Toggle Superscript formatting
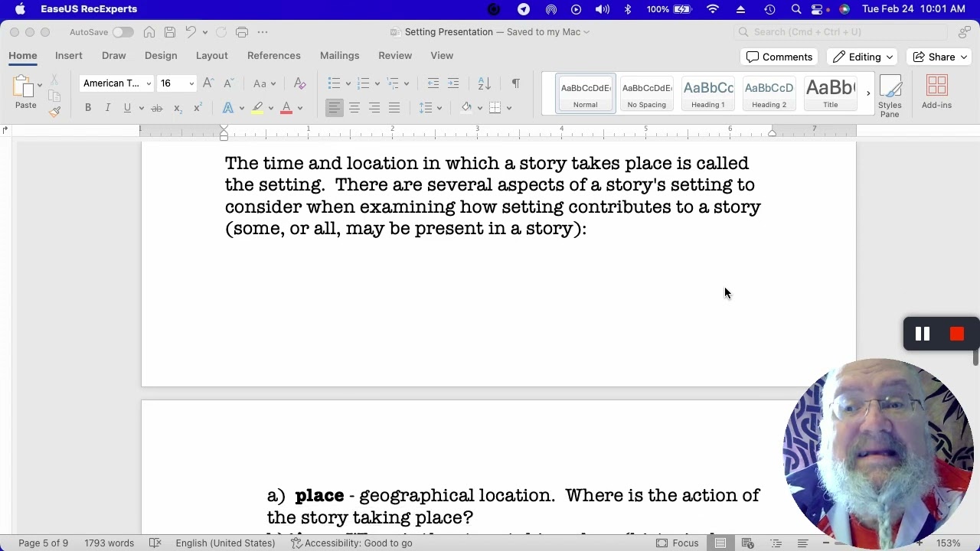Viewport: 980px width, 551px height. pos(197,108)
